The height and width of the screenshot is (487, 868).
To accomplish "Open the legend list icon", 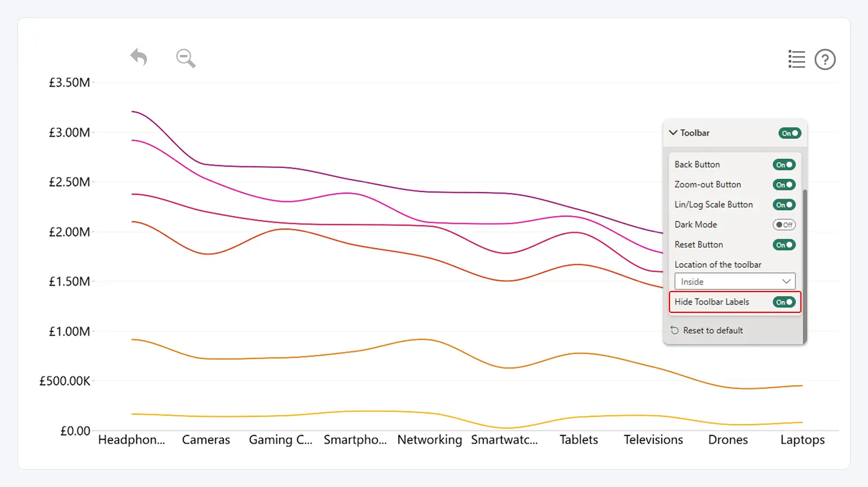I will tap(797, 59).
